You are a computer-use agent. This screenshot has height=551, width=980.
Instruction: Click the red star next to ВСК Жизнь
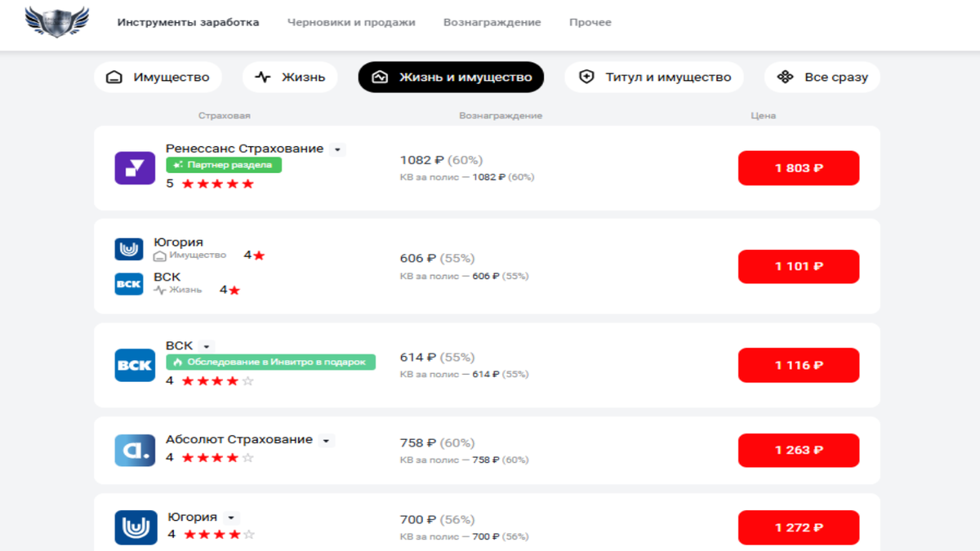234,290
